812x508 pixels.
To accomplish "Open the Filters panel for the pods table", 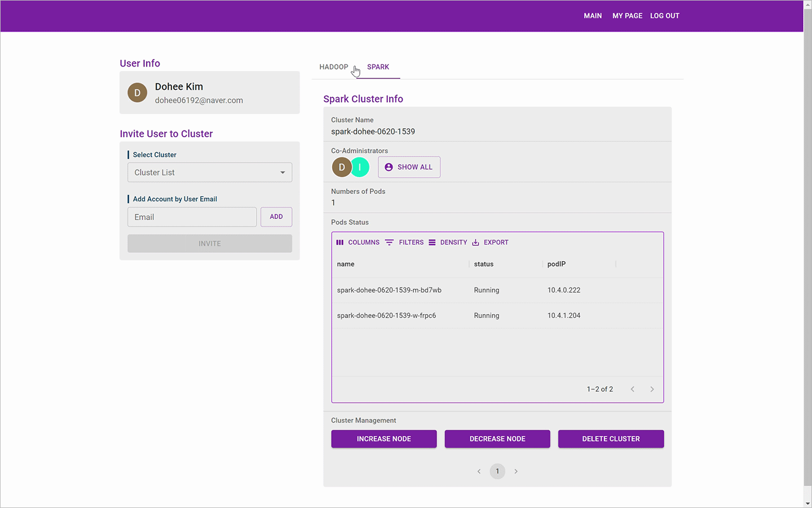I will pyautogui.click(x=405, y=242).
